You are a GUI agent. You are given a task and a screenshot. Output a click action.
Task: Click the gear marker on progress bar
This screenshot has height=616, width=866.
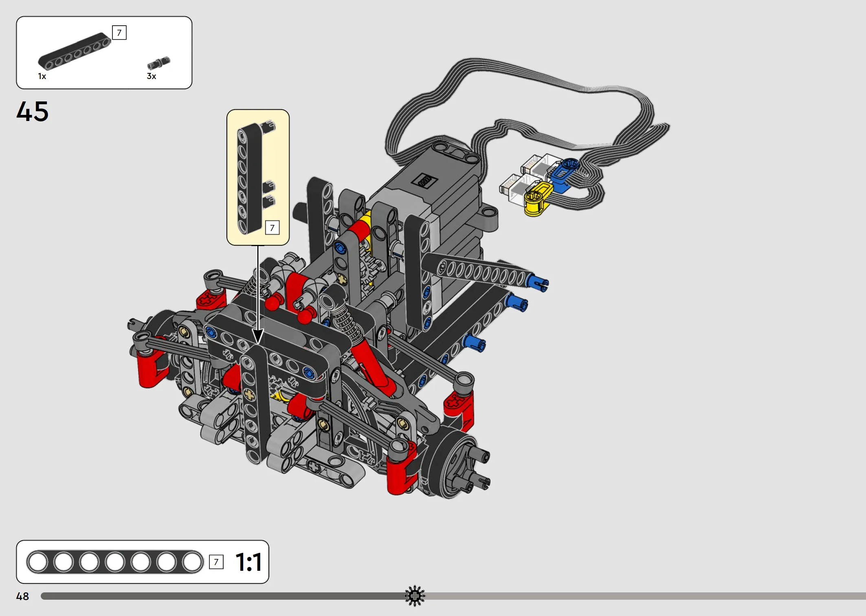(x=415, y=596)
